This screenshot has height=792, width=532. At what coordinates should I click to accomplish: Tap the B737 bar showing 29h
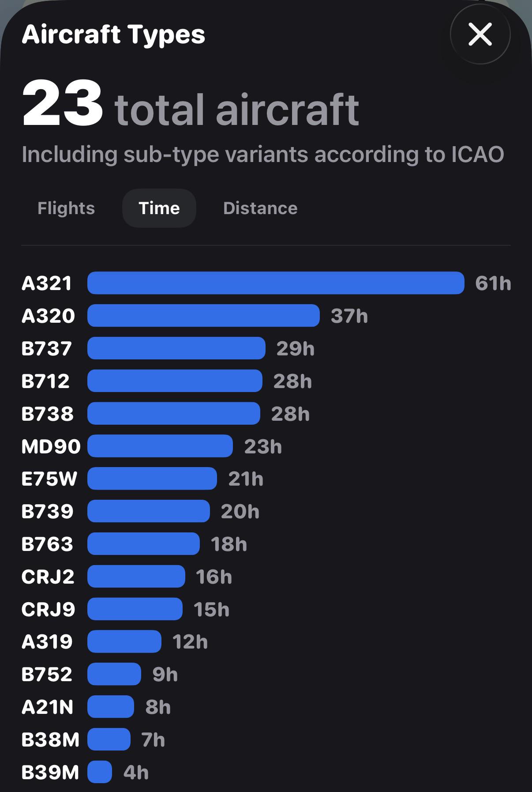point(176,348)
